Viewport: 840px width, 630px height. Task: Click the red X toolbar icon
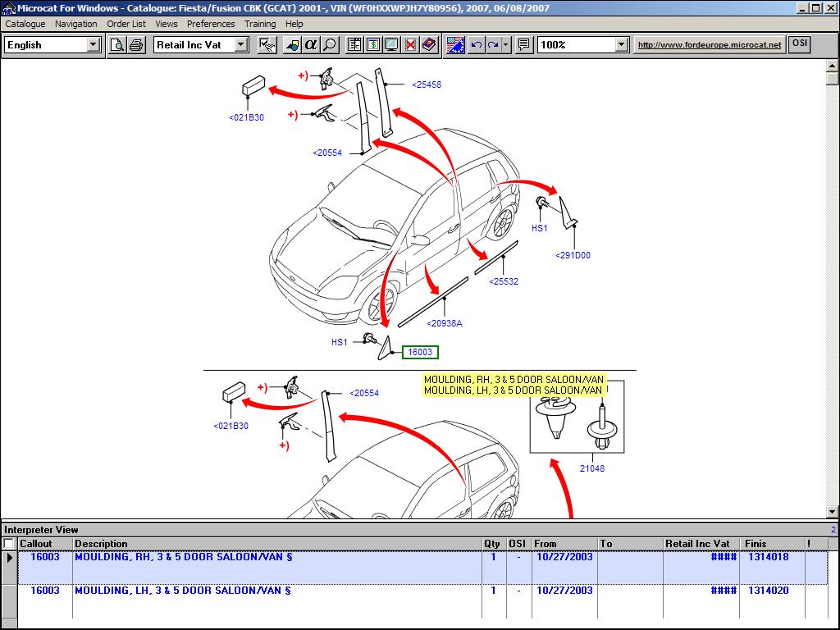[x=411, y=45]
